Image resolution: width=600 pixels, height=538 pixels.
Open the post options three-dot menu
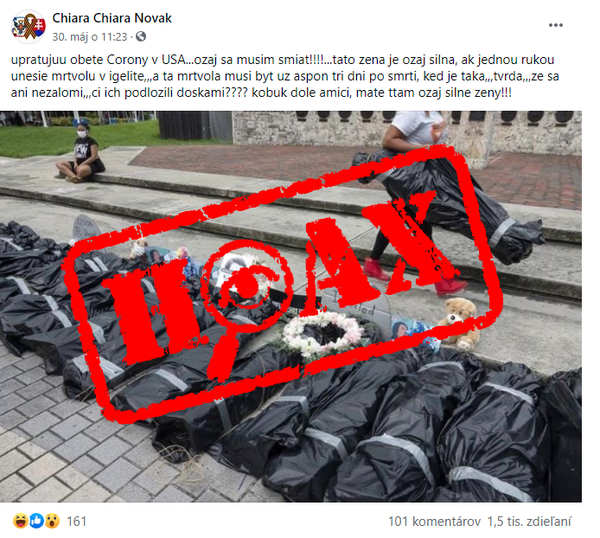pos(555,25)
